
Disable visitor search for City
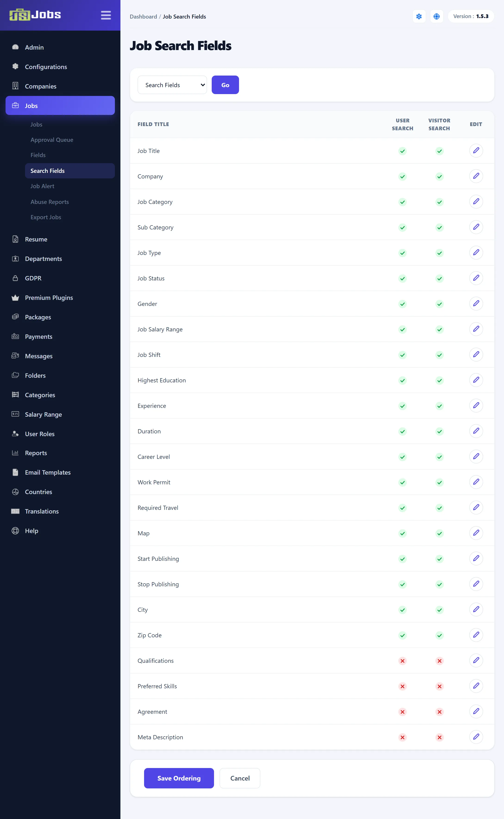pos(439,610)
